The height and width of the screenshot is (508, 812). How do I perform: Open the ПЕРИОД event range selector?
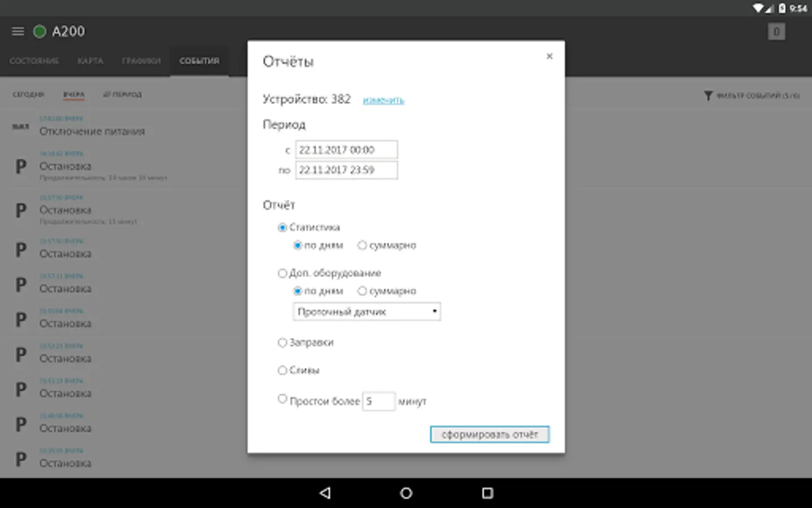[123, 94]
